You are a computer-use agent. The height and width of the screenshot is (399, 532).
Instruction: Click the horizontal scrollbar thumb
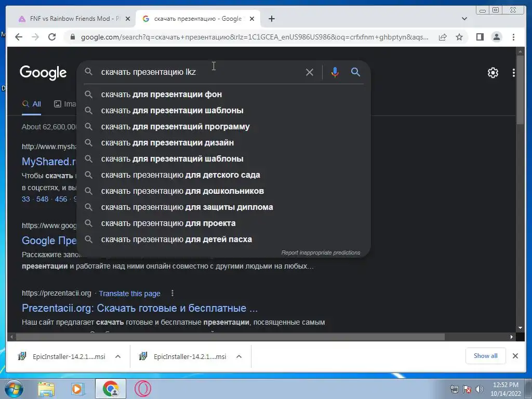click(x=231, y=337)
